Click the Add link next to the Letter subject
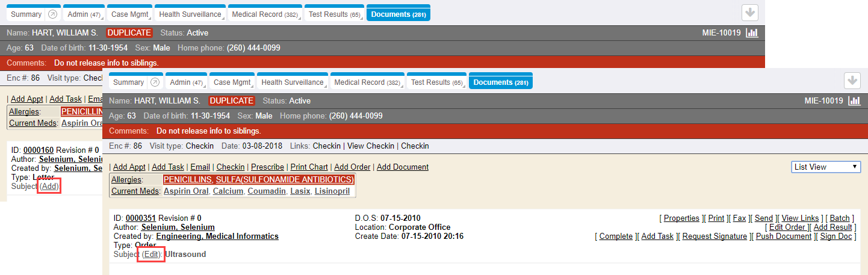868x275 pixels. [x=49, y=187]
